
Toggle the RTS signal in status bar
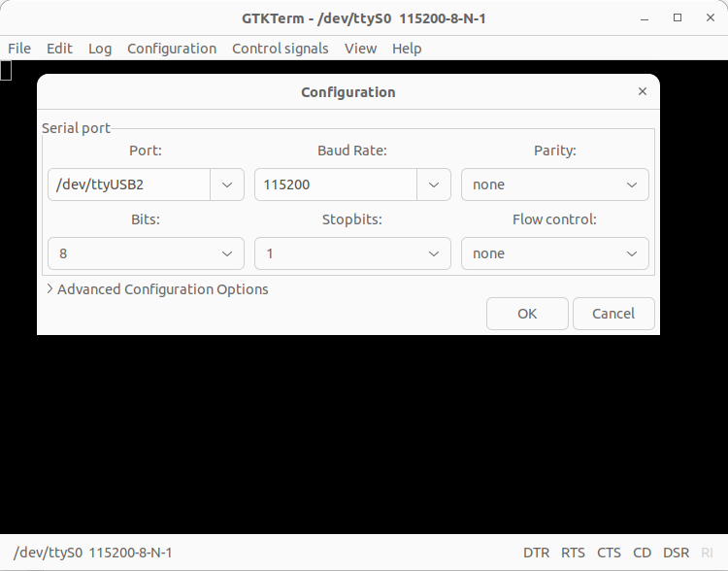573,553
